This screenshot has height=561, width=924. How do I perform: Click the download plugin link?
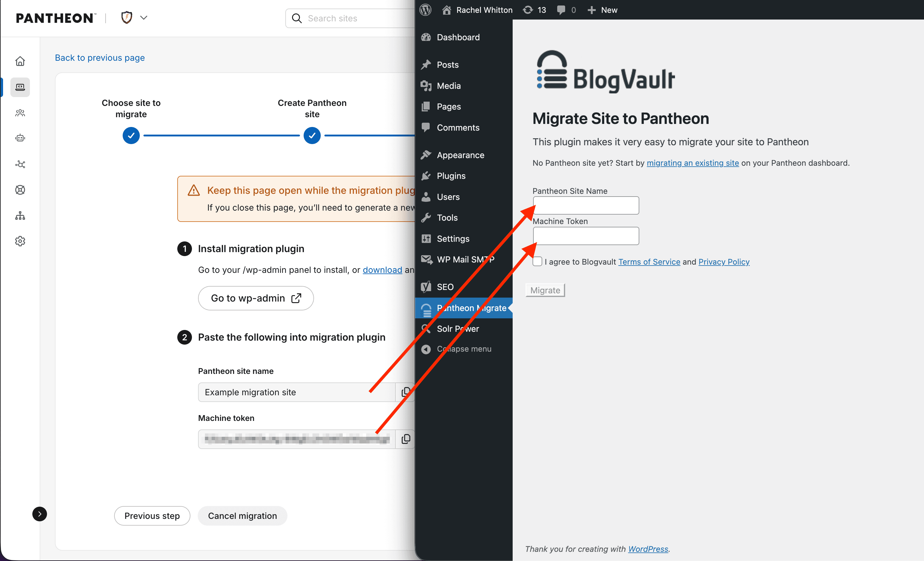coord(382,270)
